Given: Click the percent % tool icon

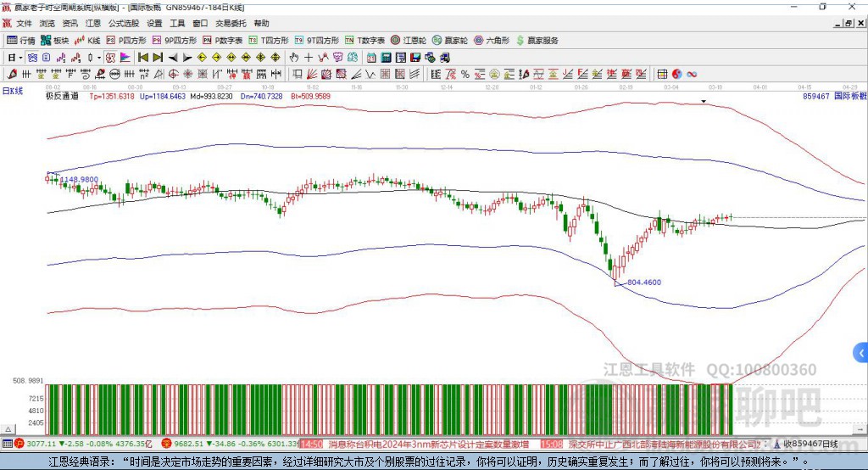Looking at the screenshot, I should [x=465, y=74].
